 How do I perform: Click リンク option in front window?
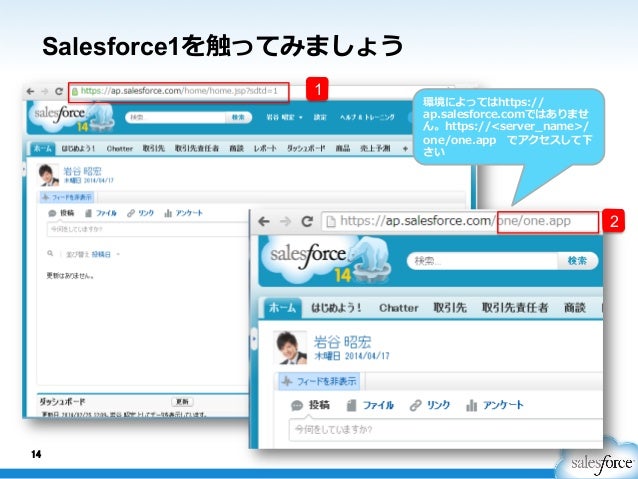(430, 405)
